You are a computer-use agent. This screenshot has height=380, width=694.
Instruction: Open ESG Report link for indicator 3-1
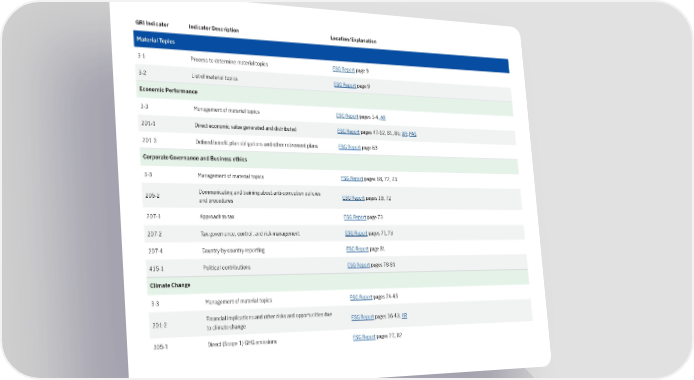[343, 69]
